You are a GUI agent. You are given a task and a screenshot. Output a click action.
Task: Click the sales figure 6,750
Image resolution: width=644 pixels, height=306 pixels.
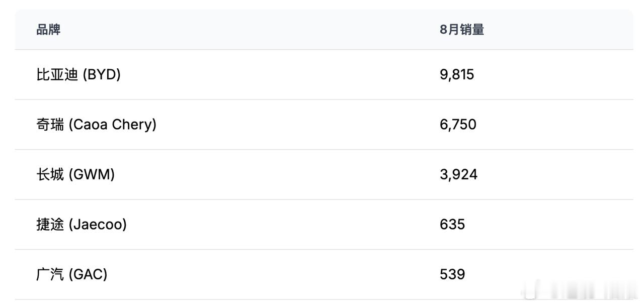458,124
